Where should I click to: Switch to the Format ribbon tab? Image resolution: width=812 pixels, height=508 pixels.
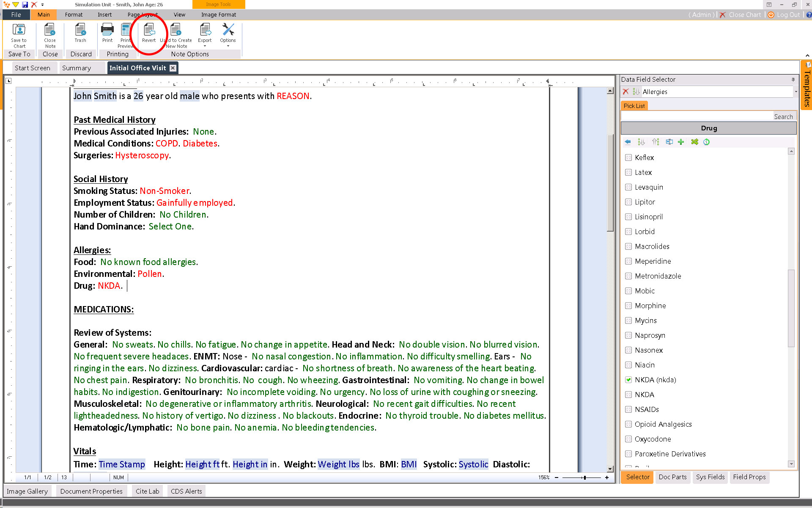click(74, 14)
